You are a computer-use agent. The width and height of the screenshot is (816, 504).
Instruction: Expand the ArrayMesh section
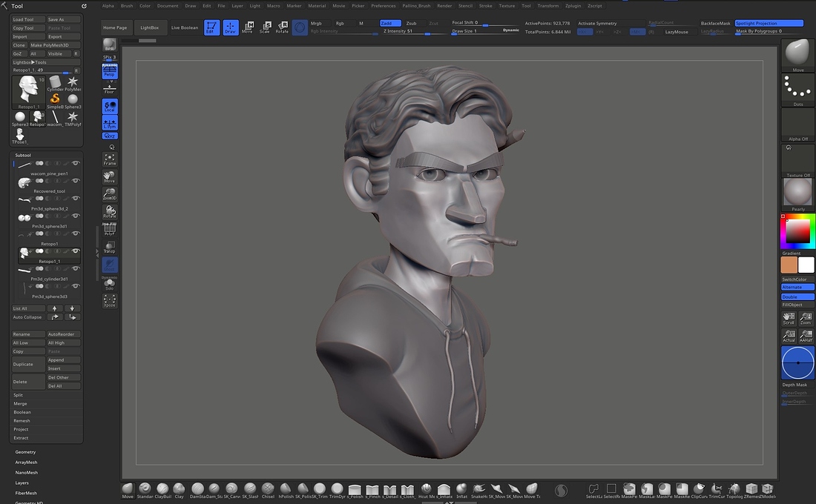[x=26, y=462]
